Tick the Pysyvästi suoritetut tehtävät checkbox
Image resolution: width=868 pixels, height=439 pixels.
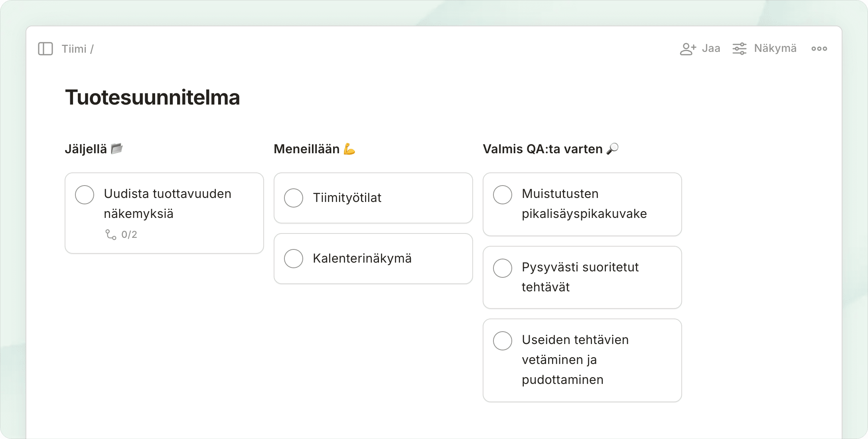(503, 268)
